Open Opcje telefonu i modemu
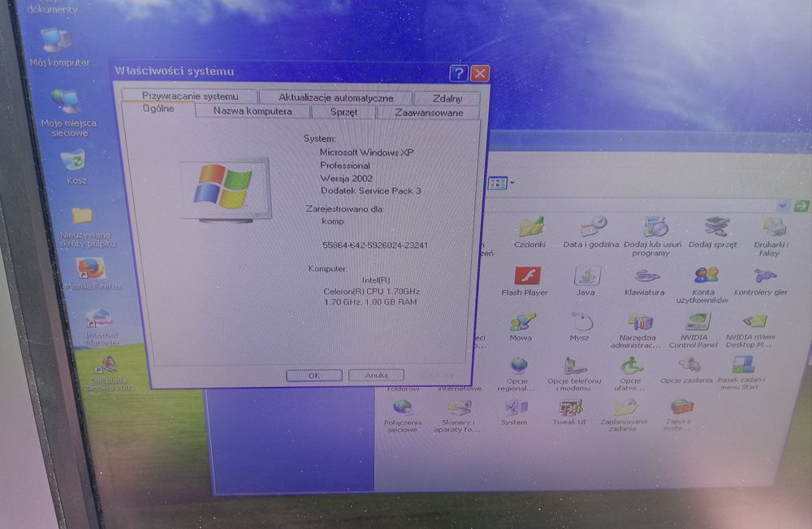 tap(574, 374)
